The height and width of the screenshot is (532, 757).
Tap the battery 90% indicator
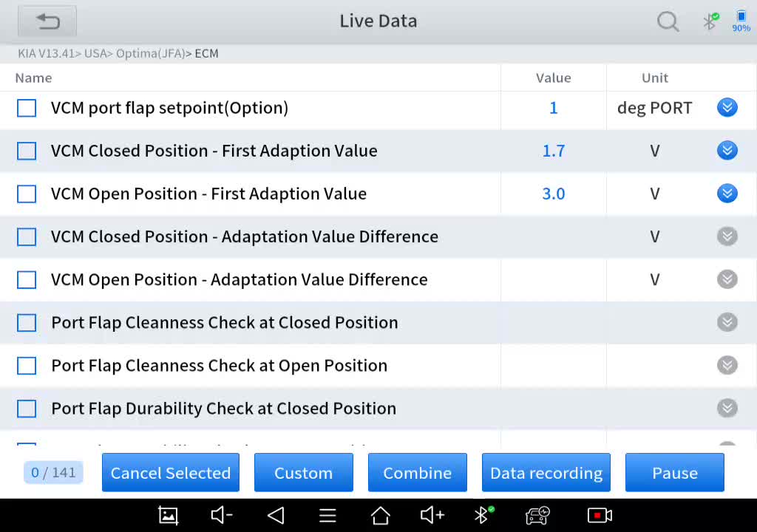pyautogui.click(x=741, y=21)
